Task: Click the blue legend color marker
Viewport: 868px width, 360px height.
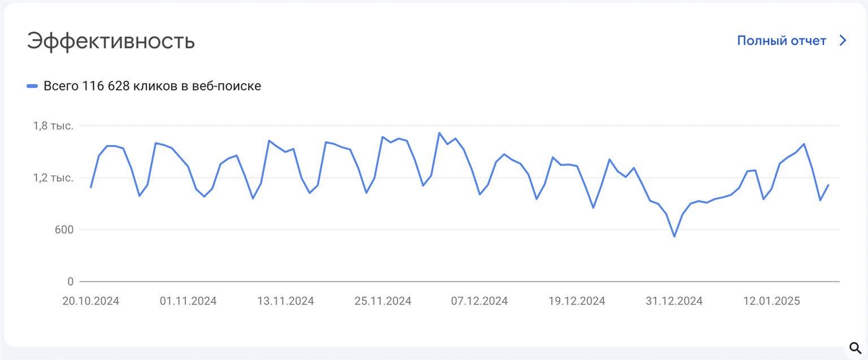Action: pos(32,86)
